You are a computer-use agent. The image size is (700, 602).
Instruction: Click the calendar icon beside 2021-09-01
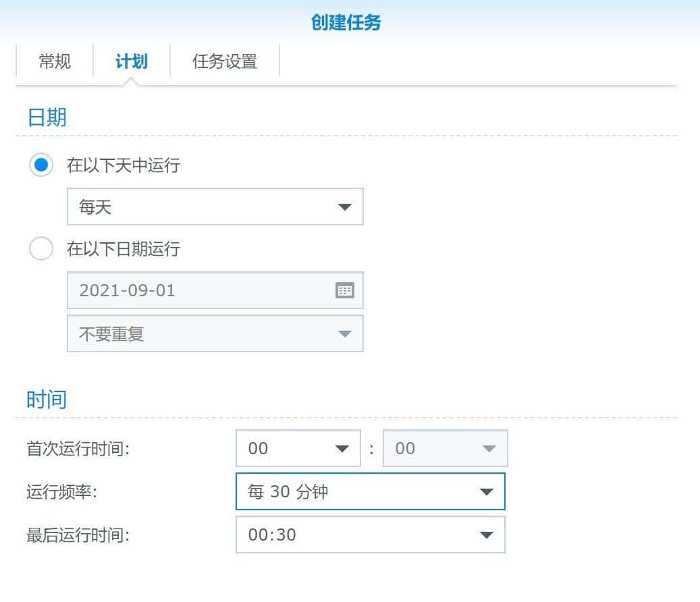(x=345, y=290)
